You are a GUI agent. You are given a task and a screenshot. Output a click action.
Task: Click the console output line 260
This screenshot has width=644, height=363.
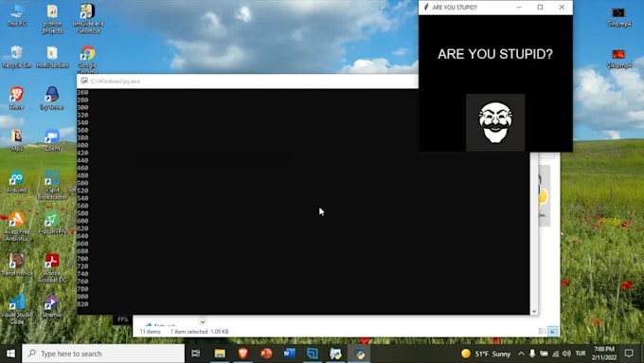(82, 93)
